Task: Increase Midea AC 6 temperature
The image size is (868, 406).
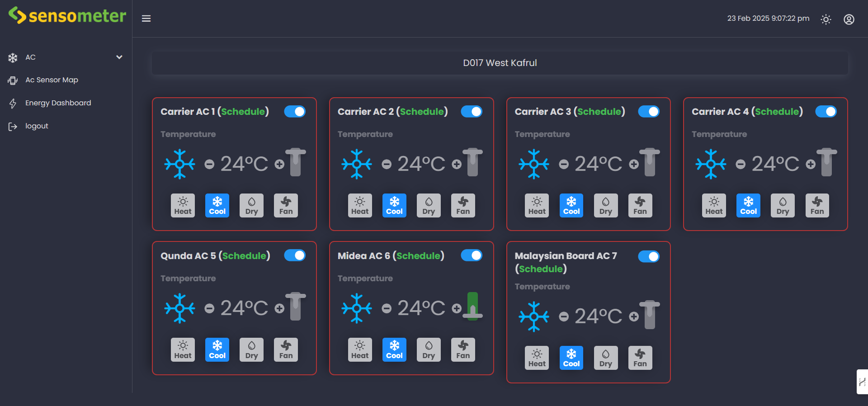Action: [457, 308]
